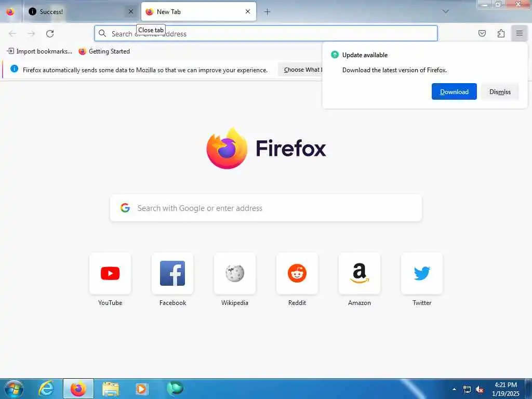This screenshot has width=532, height=399.
Task: Launch Internet Explorer from the taskbar
Action: (46, 389)
